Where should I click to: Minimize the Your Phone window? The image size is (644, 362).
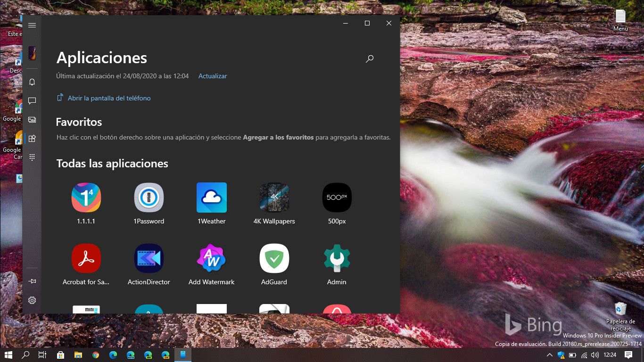(x=346, y=23)
